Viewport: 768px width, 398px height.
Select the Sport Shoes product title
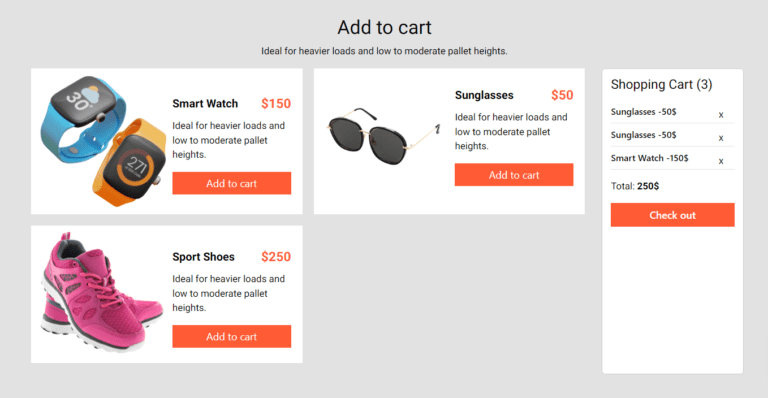[203, 257]
